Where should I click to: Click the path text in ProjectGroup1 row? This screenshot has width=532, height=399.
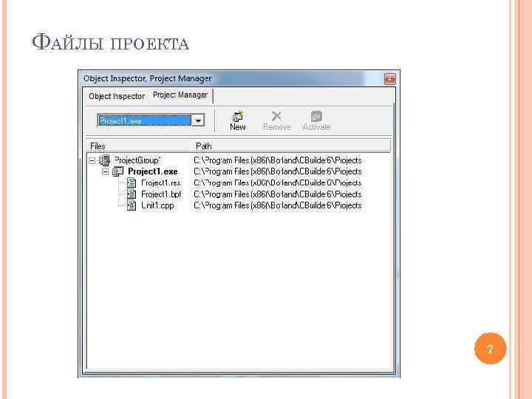pyautogui.click(x=278, y=160)
